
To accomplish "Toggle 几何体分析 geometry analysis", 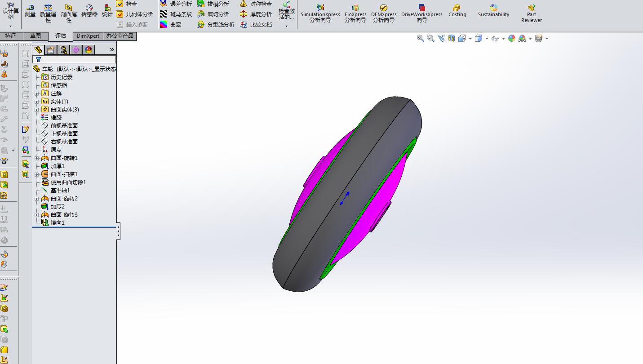I will tap(135, 14).
